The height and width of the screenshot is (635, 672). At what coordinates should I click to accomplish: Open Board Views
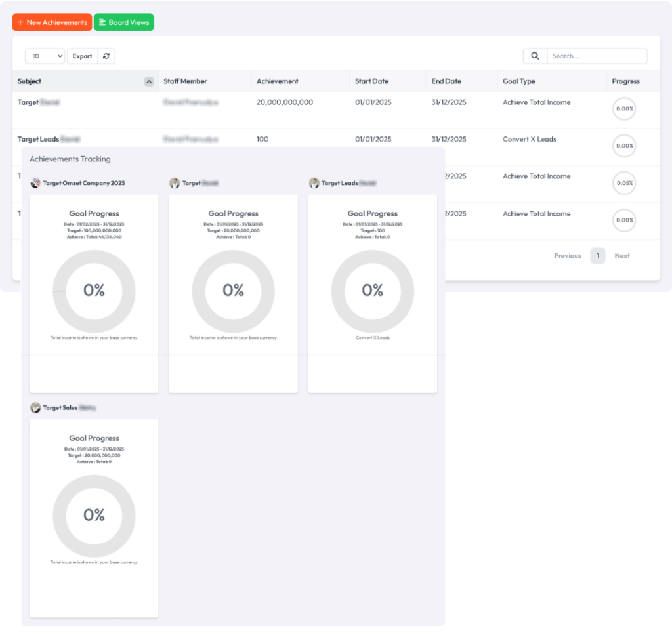coord(124,22)
